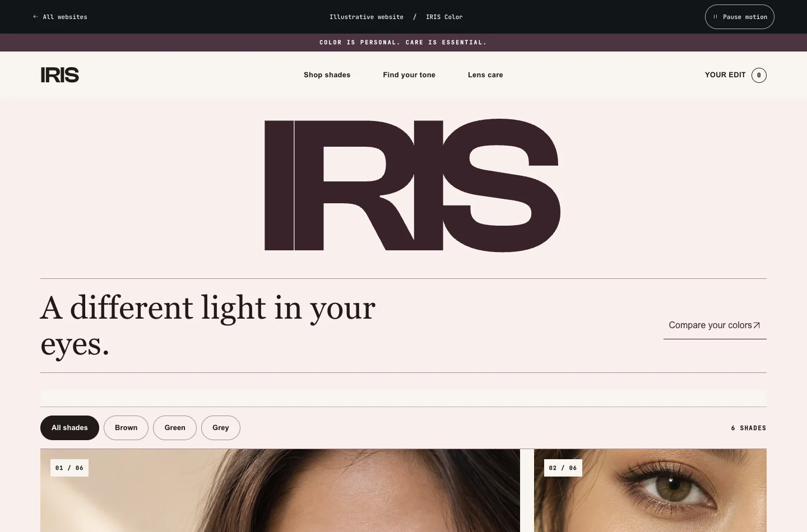
Task: Open Find your tone page
Action: [x=409, y=75]
